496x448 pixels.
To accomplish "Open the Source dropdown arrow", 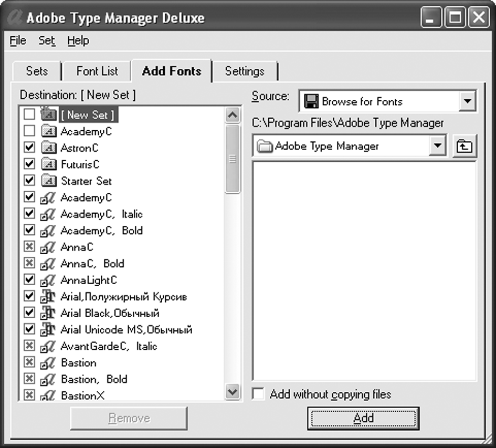I will click(468, 101).
